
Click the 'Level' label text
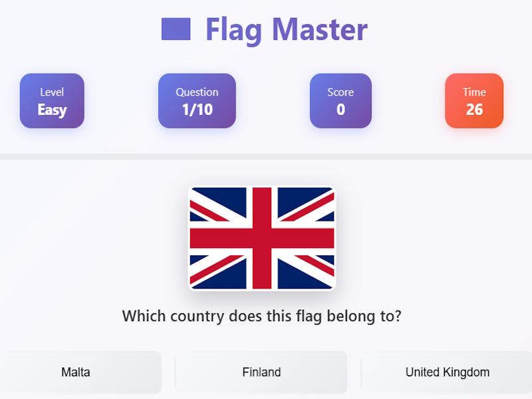pyautogui.click(x=52, y=92)
